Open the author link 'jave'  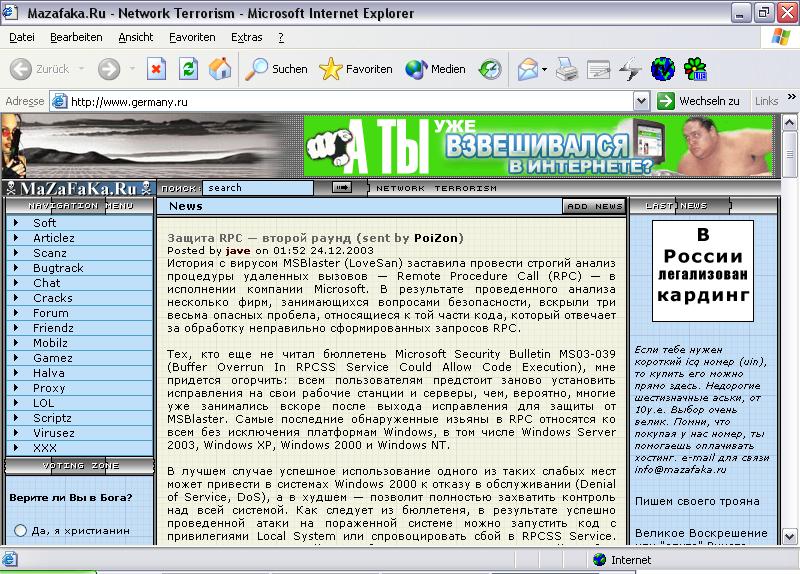pyautogui.click(x=238, y=250)
